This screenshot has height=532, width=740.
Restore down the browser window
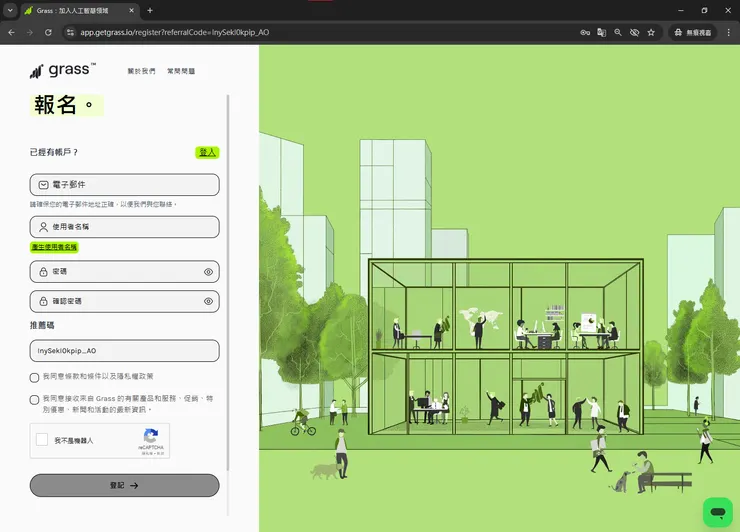point(704,10)
